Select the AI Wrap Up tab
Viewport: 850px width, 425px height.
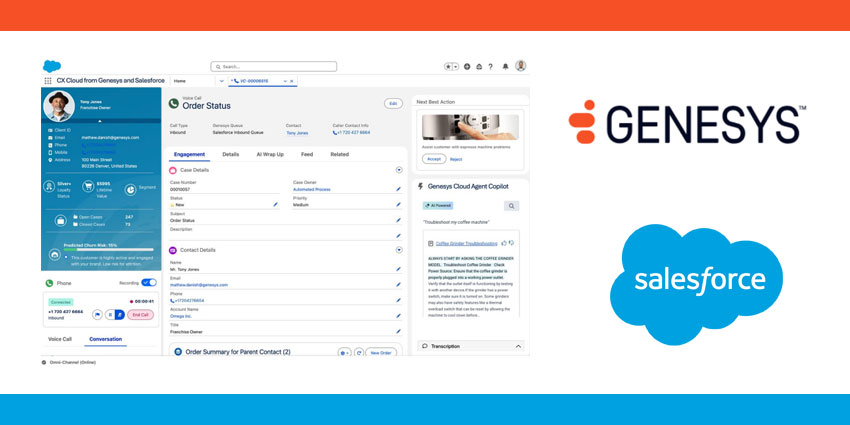(270, 154)
